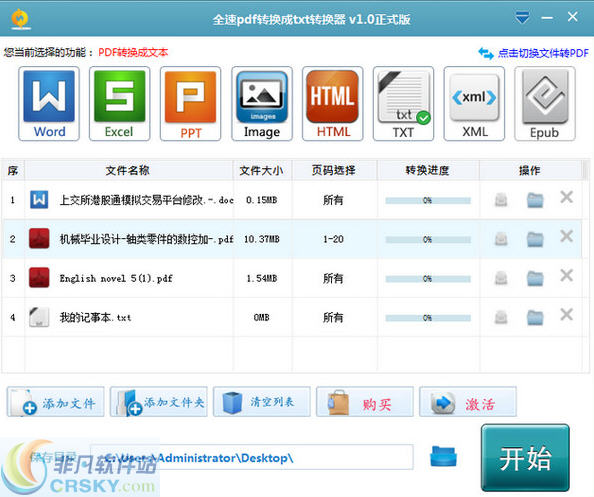This screenshot has height=497, width=594.
Task: Click 转换进度 column header
Action: tap(428, 170)
